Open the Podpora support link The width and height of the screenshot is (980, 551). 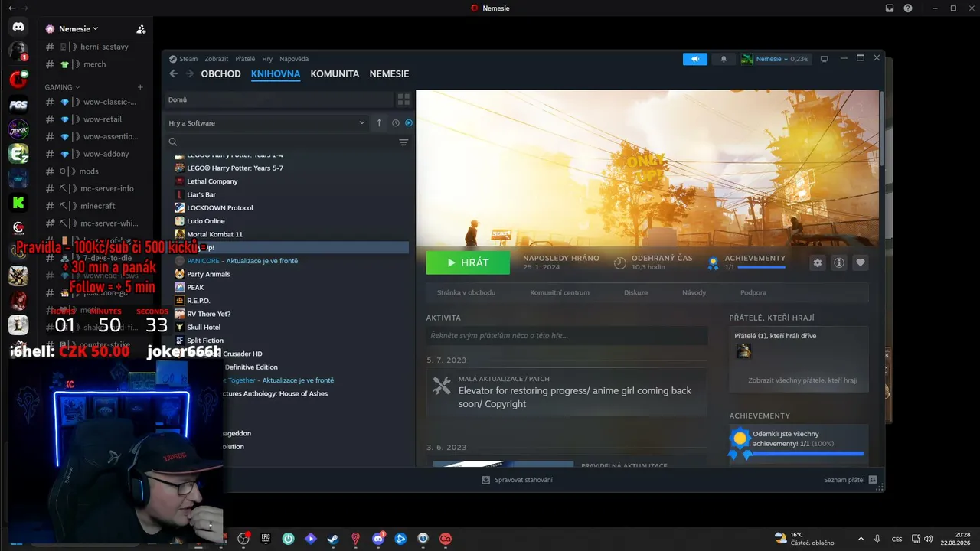pyautogui.click(x=753, y=293)
